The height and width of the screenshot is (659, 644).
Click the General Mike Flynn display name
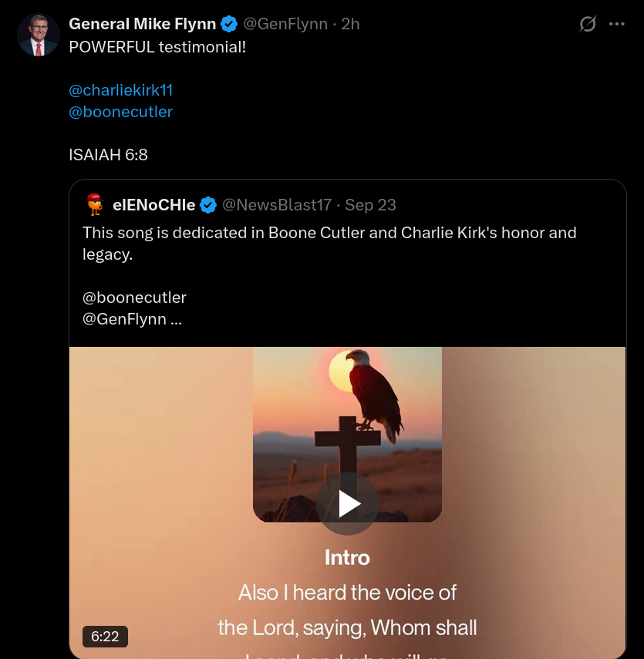pos(142,25)
